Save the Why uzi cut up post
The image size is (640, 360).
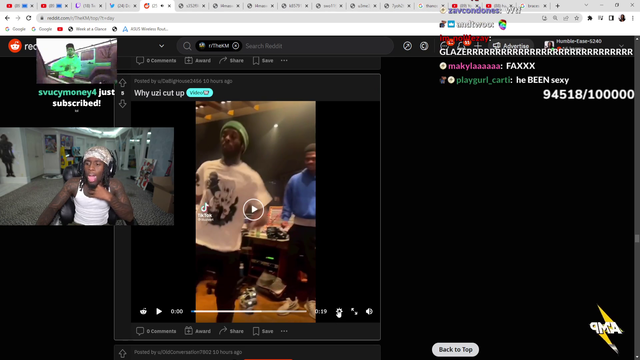coord(263,331)
